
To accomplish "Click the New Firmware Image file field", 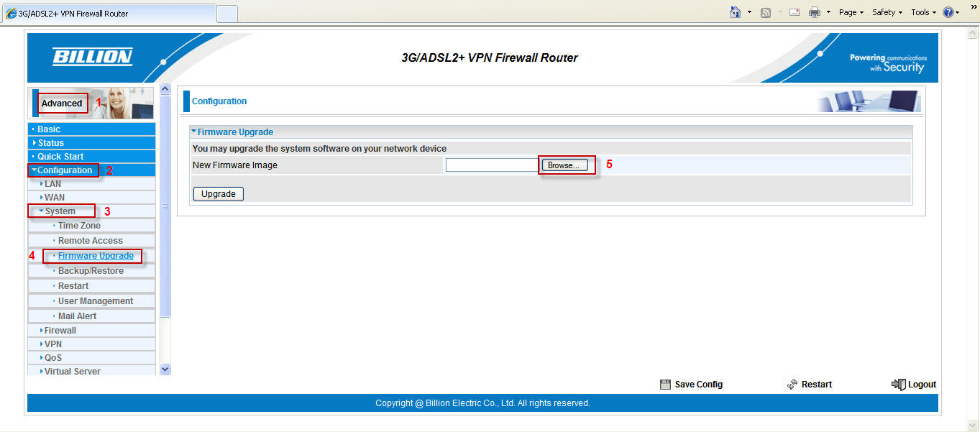I will coord(493,165).
